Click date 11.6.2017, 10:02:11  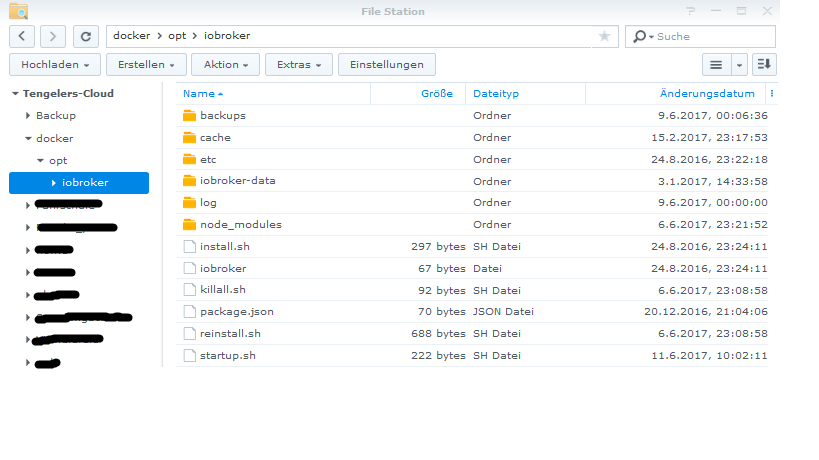pyautogui.click(x=709, y=356)
